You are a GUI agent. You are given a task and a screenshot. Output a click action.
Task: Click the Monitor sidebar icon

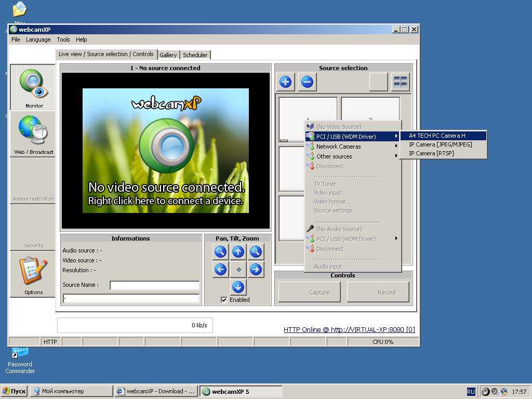click(33, 87)
